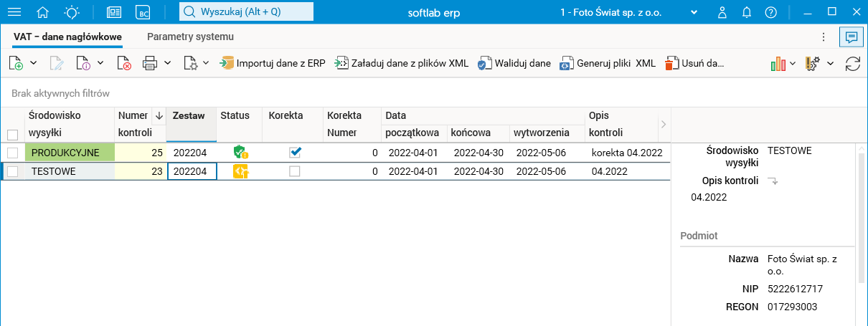Click the refresh icon in toolbar
Screen dimensions: 868x326
(x=853, y=64)
